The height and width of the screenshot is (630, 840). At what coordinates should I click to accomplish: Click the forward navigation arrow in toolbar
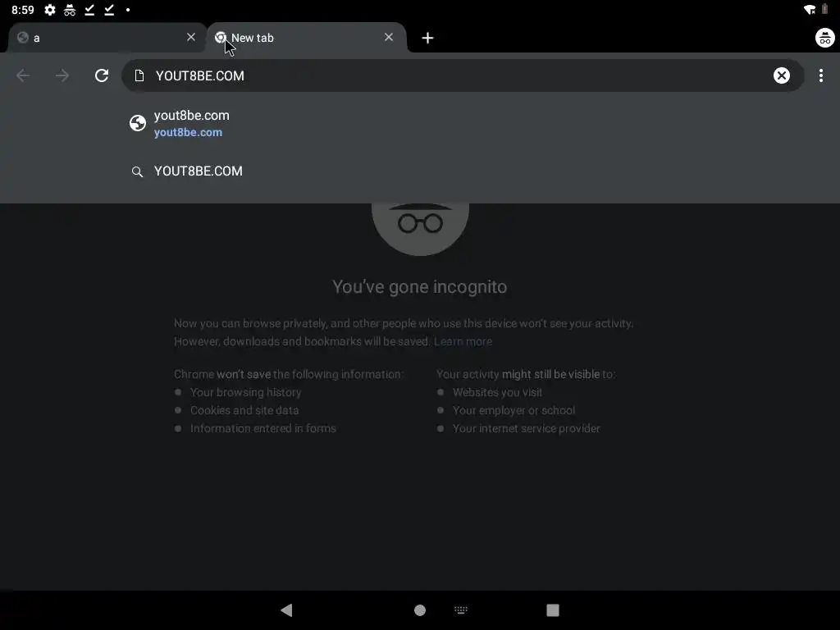[x=62, y=75]
